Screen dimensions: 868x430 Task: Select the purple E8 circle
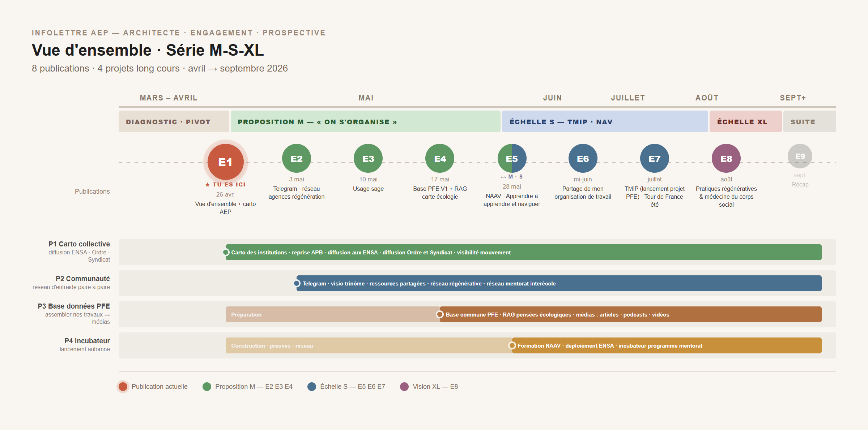click(726, 158)
